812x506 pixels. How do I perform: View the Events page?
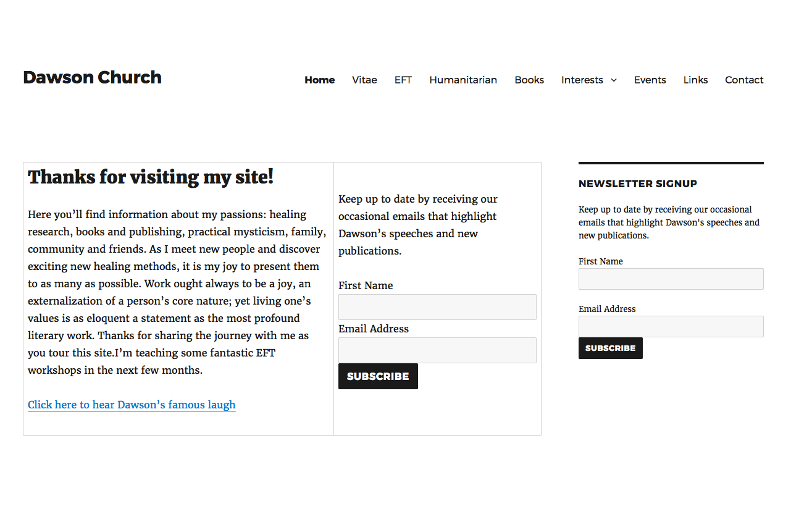click(x=650, y=80)
